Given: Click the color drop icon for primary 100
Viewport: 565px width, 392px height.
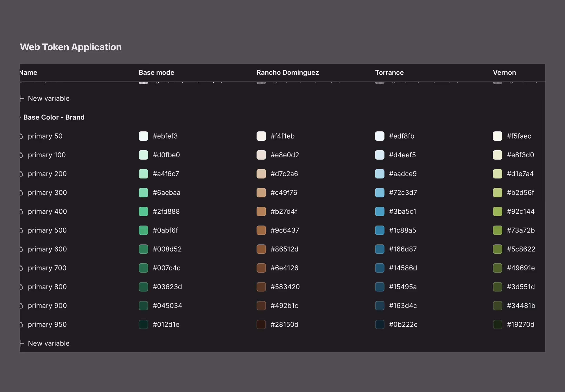Looking at the screenshot, I should [x=21, y=155].
